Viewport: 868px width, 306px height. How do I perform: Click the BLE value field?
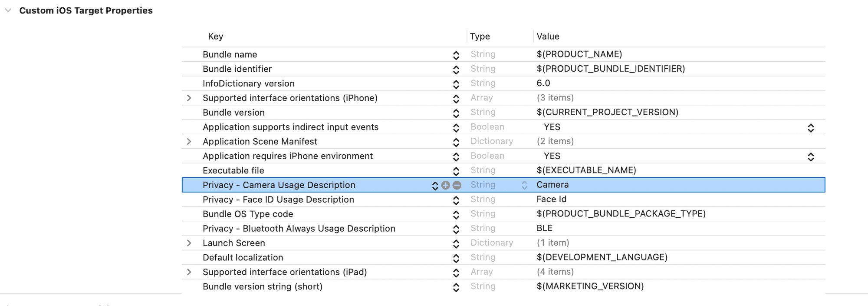coord(544,228)
